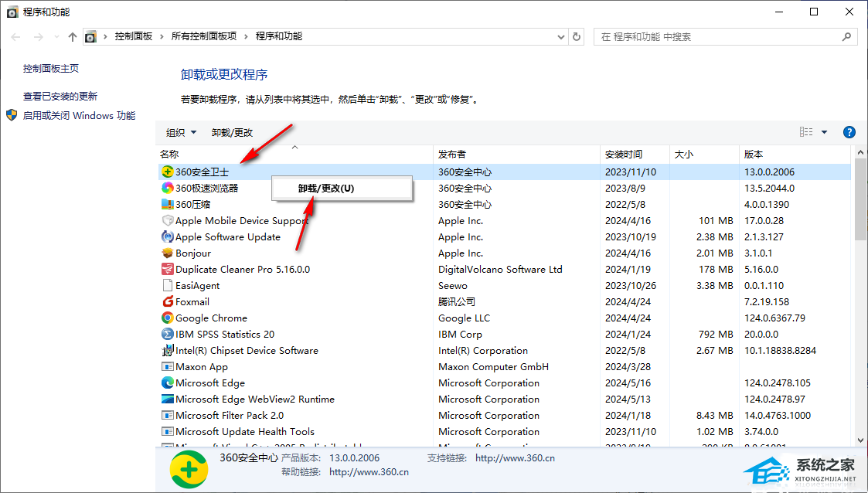
Task: Sort by the 版本 column header
Action: (795, 155)
